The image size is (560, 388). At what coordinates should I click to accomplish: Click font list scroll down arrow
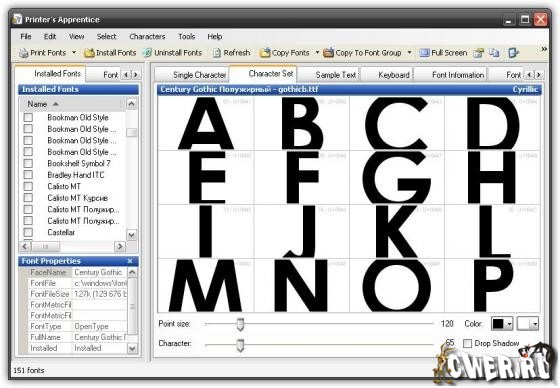pyautogui.click(x=131, y=235)
